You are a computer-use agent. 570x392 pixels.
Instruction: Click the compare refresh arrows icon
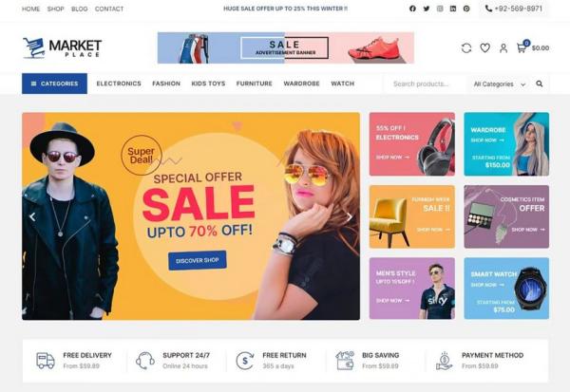[466, 48]
